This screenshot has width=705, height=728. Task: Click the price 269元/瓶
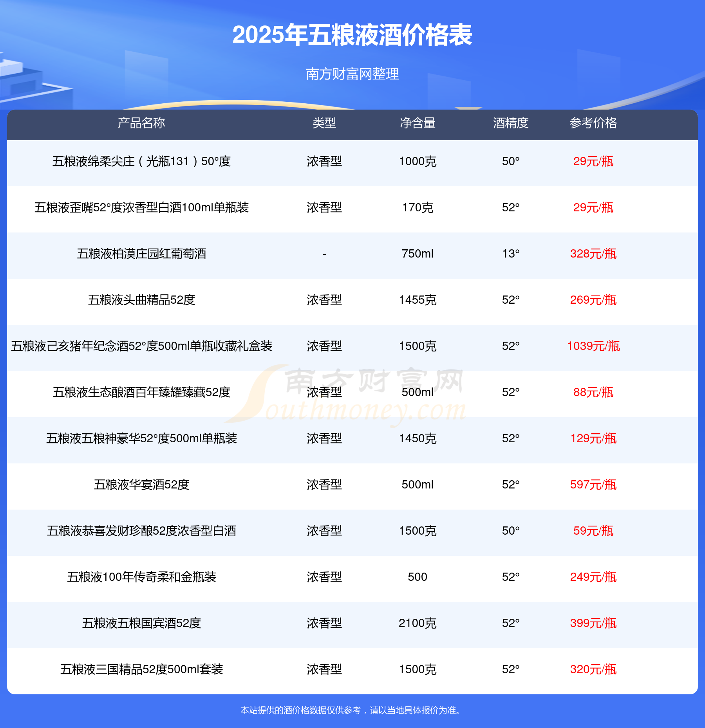[x=593, y=300]
